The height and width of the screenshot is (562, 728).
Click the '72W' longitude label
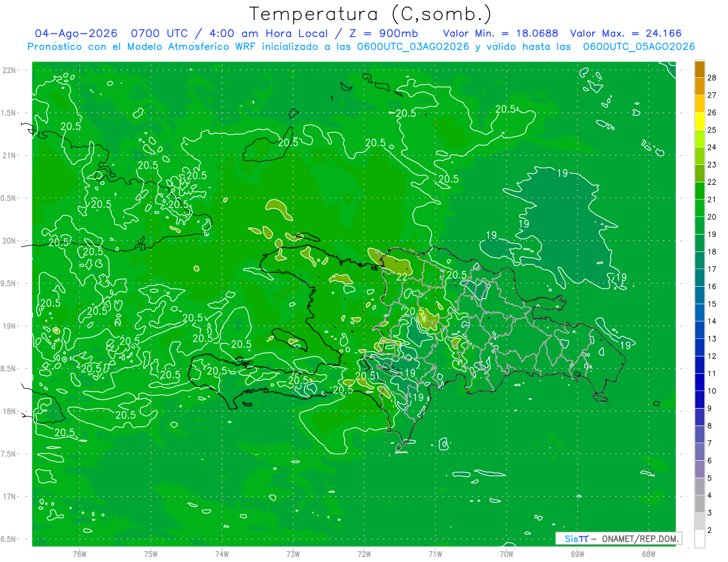click(x=364, y=554)
